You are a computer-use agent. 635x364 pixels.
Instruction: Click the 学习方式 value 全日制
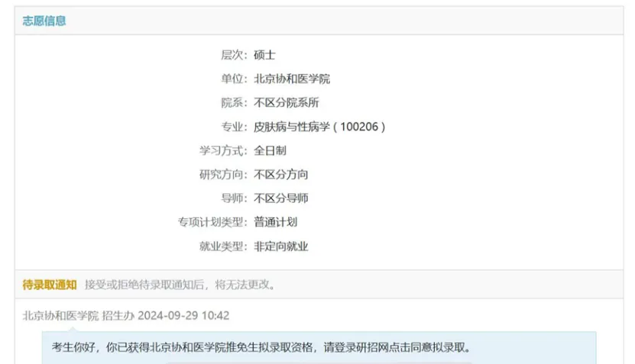[x=270, y=151]
